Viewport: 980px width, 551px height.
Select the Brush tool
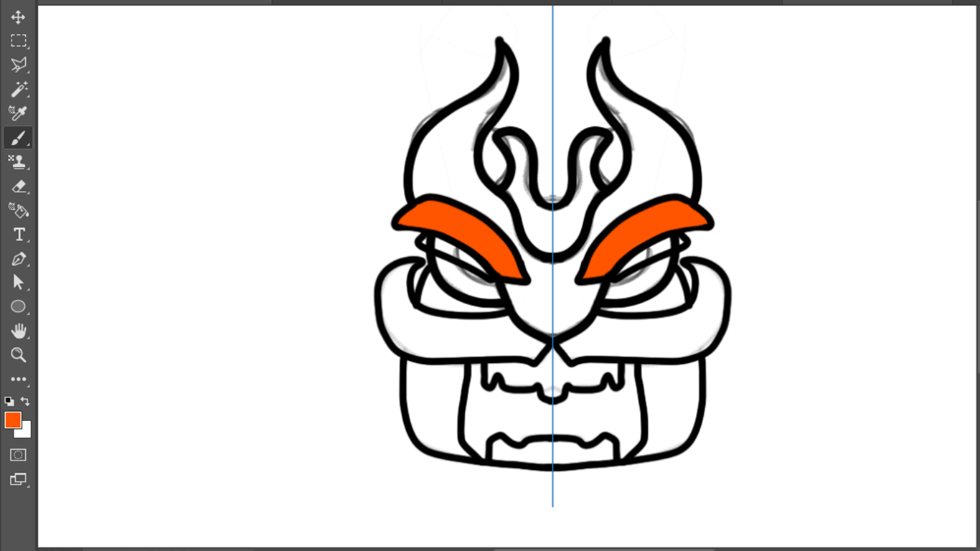tap(18, 138)
